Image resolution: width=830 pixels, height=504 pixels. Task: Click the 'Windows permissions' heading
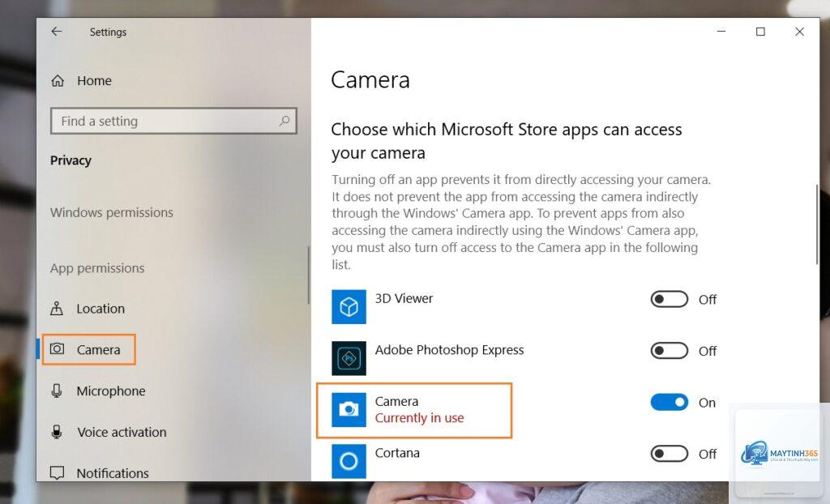(112, 212)
